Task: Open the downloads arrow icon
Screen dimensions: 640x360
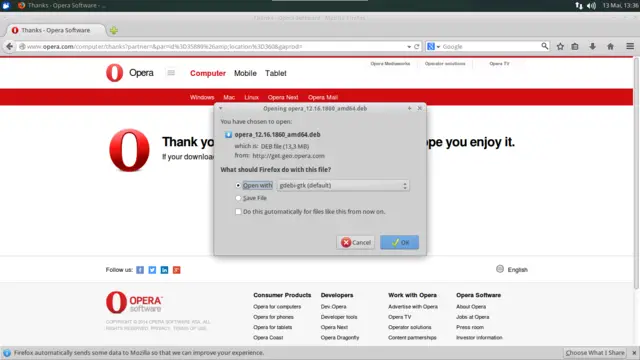Action: click(592, 47)
